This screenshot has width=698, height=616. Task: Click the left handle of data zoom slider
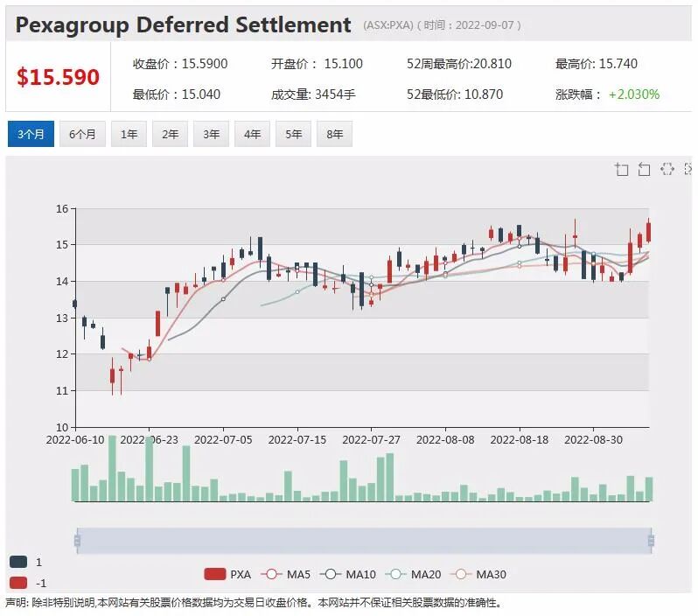point(77,541)
